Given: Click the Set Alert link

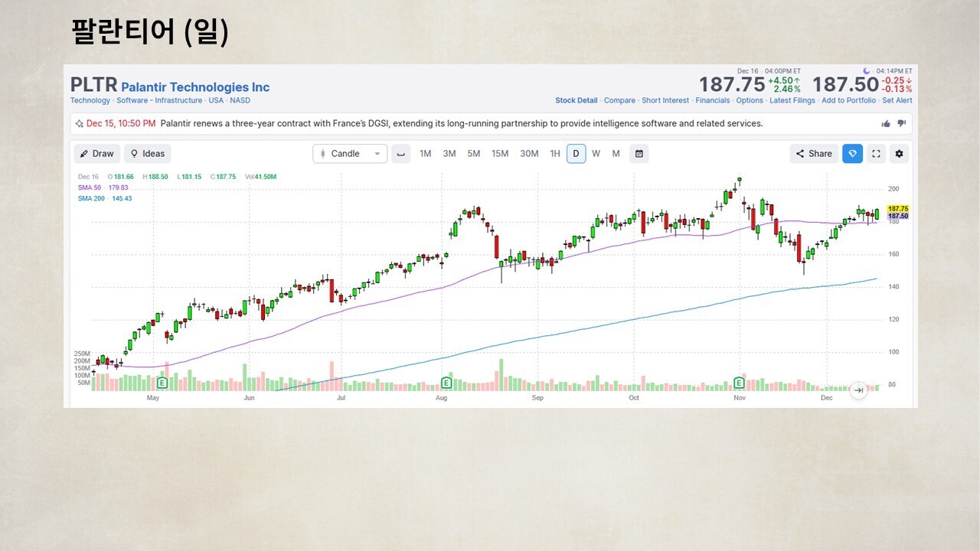Looking at the screenshot, I should point(897,100).
